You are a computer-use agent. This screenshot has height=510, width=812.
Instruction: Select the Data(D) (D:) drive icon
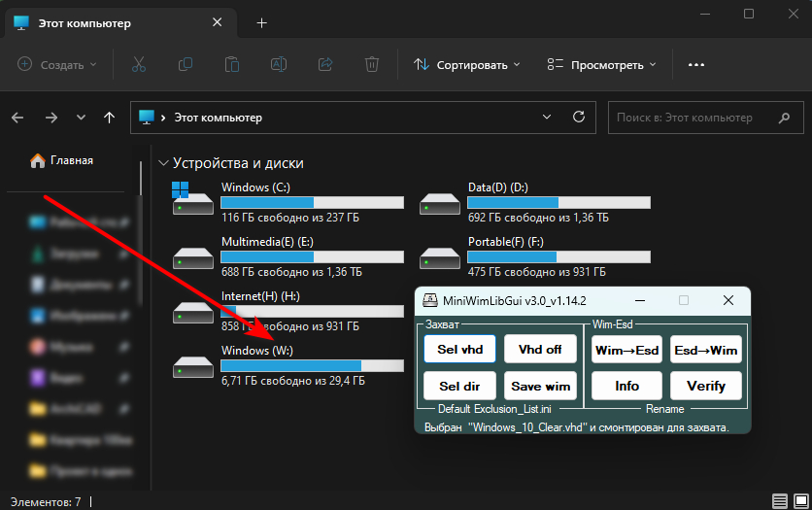(x=440, y=203)
